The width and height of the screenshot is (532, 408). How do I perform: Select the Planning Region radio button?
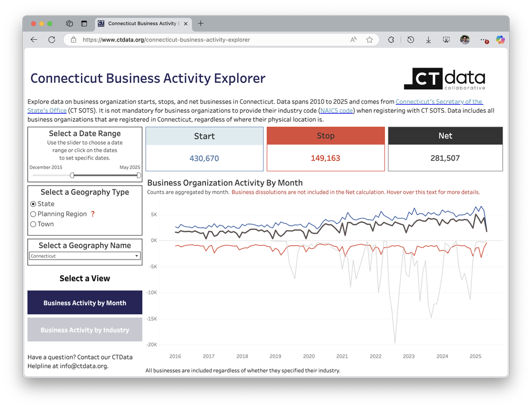pyautogui.click(x=33, y=214)
